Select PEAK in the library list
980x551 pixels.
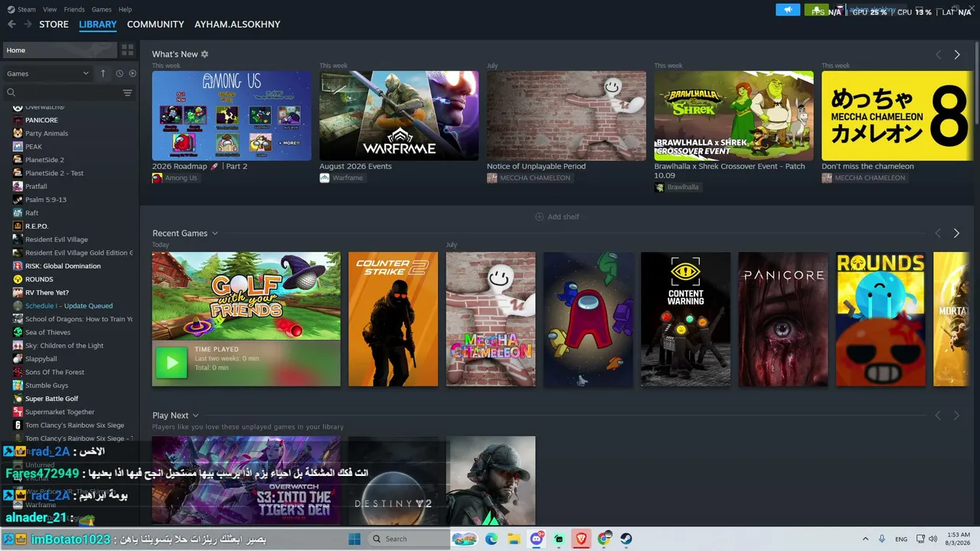34,147
